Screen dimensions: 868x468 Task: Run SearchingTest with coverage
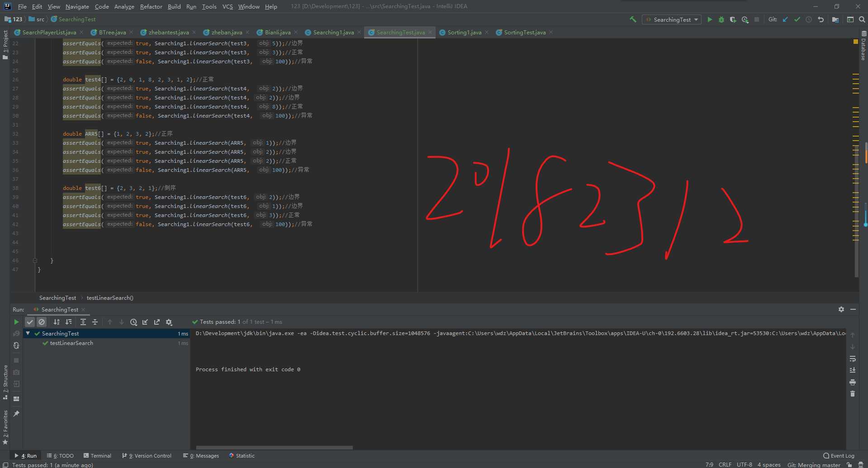tap(733, 19)
